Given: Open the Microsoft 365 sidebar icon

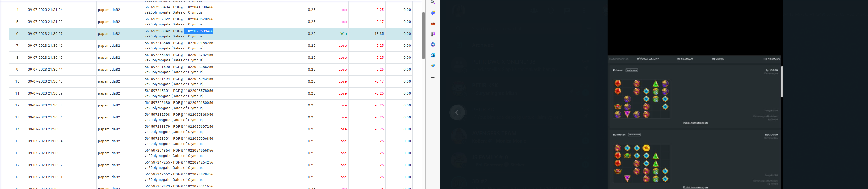Looking at the screenshot, I should [x=433, y=44].
